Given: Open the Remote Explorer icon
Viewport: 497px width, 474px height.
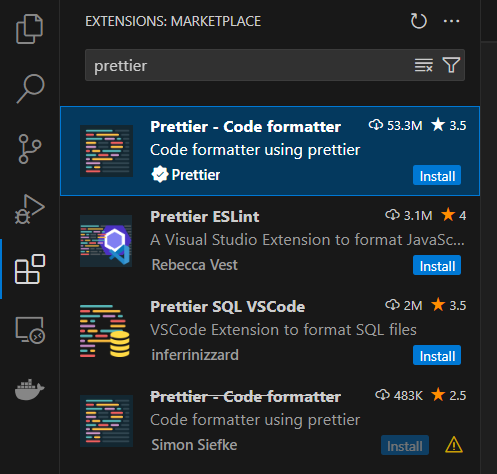Looking at the screenshot, I should tap(30, 330).
